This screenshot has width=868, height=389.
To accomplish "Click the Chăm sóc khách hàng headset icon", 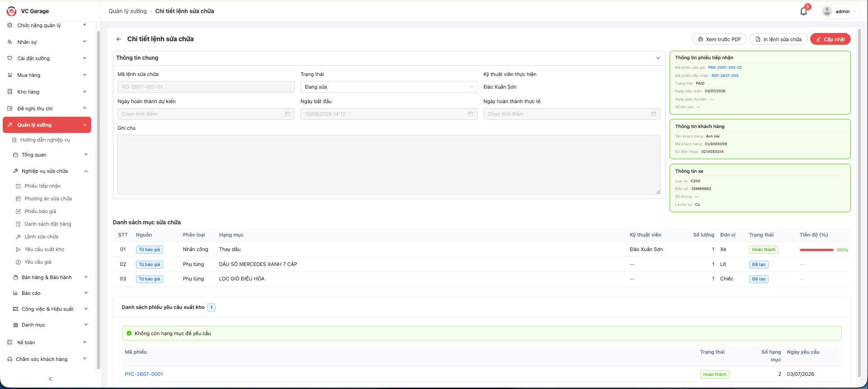I will tap(10, 359).
